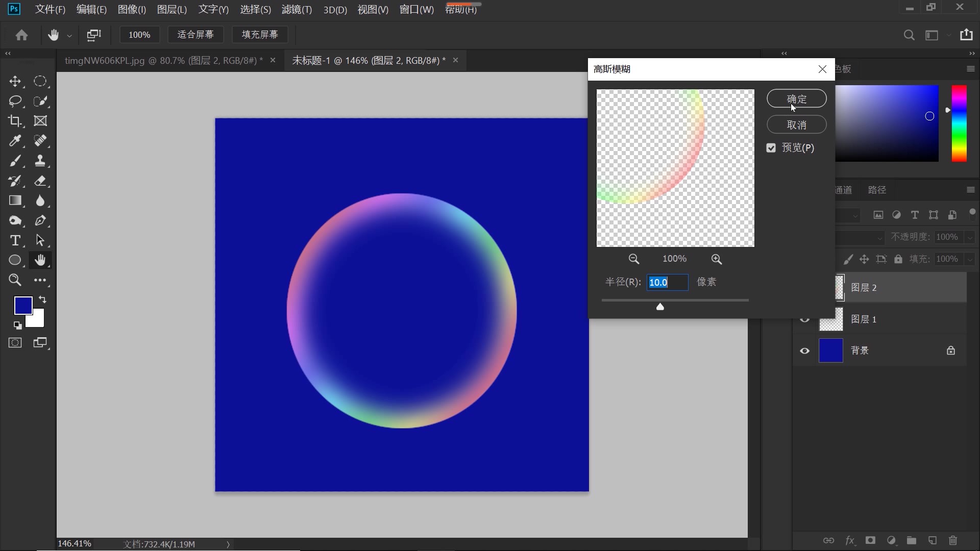Open the 填充 fill dropdown arrow
This screenshot has height=551, width=980.
tap(969, 259)
